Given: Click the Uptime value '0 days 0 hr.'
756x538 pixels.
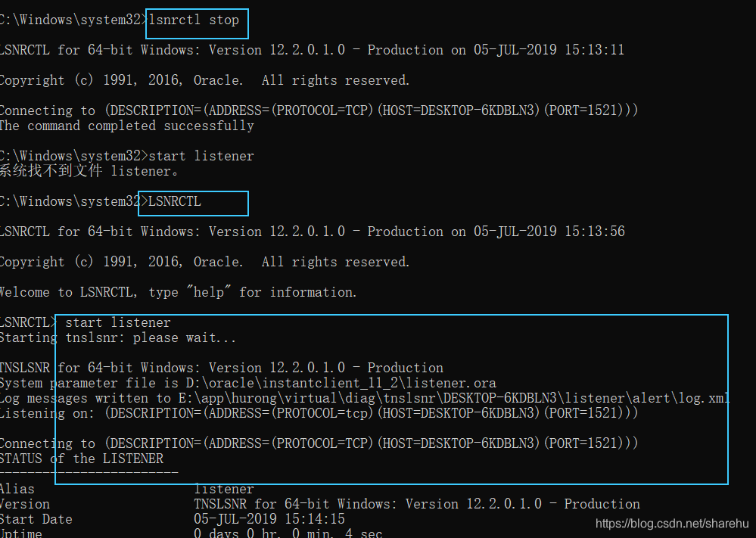Looking at the screenshot, I should (x=288, y=533).
